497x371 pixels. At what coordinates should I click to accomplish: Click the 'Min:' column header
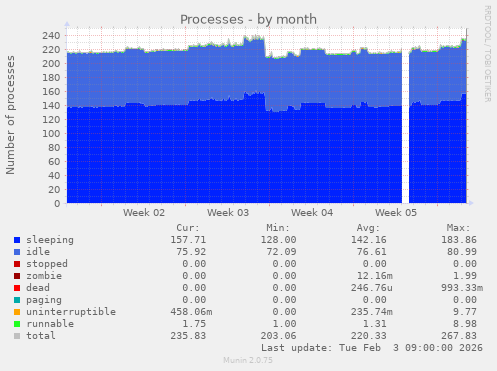point(278,228)
